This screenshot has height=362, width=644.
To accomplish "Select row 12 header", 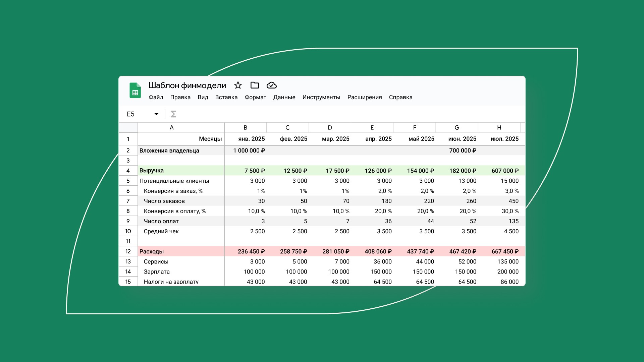I will [x=128, y=251].
